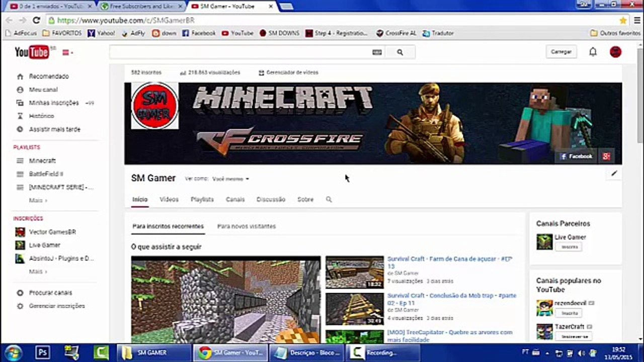Go to Recomendado in the sidebar
The height and width of the screenshot is (362, 644).
[49, 76]
